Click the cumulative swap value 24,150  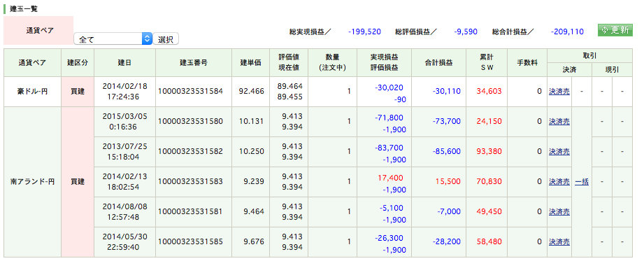pos(489,122)
